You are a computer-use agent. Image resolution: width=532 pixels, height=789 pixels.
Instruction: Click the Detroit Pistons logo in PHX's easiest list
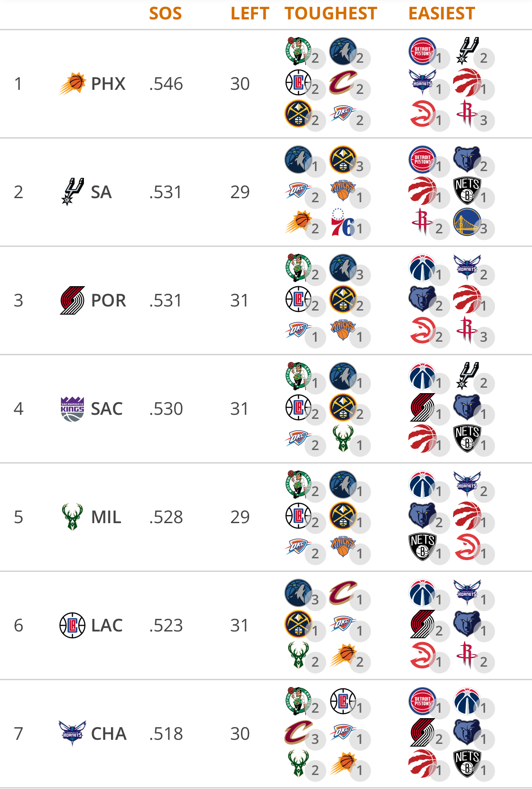click(422, 51)
